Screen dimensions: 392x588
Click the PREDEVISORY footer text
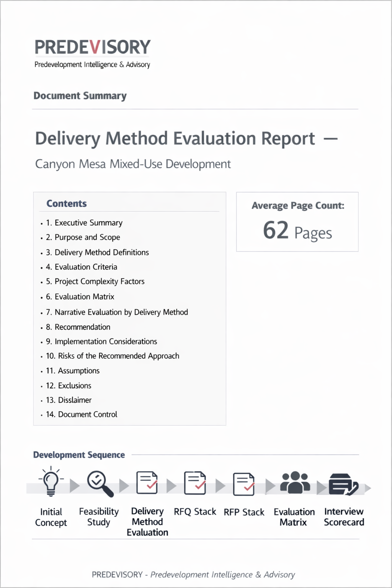point(117,575)
